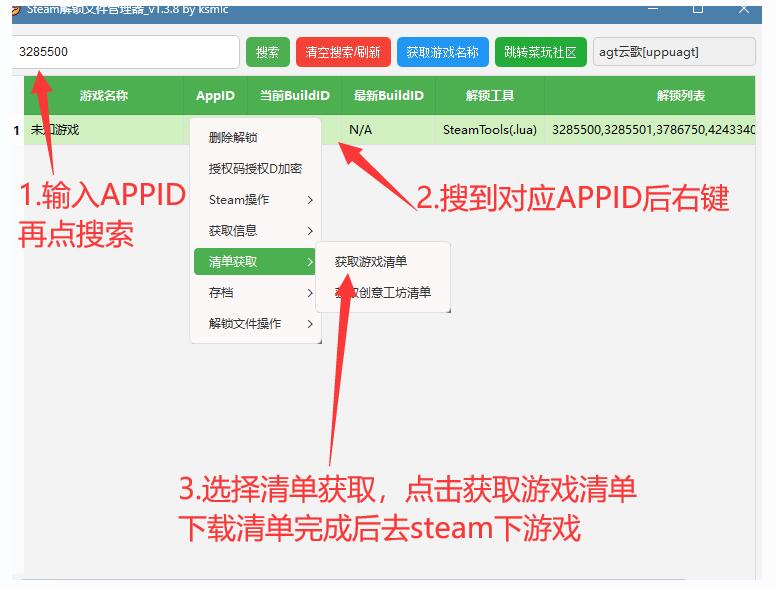776x590 pixels.
Task: Click row number 1 header
Action: click(x=17, y=130)
